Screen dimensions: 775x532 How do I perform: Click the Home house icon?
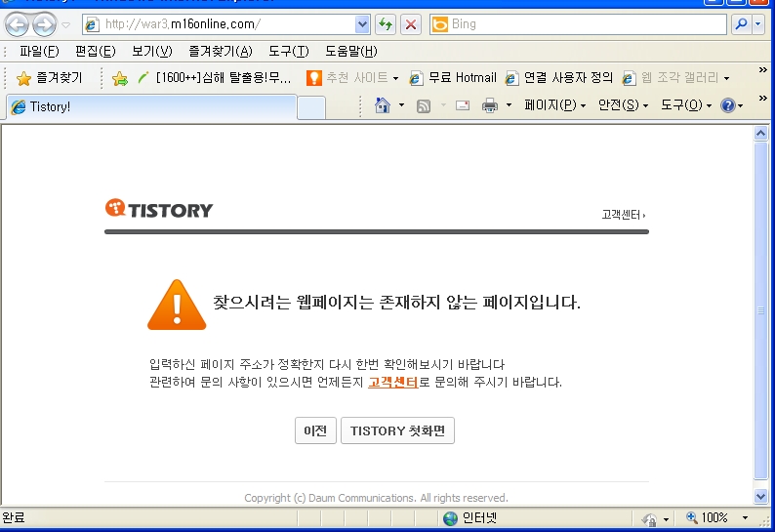pos(383,105)
